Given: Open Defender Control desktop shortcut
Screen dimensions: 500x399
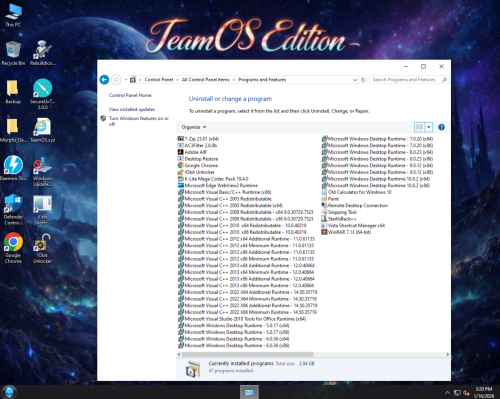Looking at the screenshot, I should pyautogui.click(x=13, y=210).
